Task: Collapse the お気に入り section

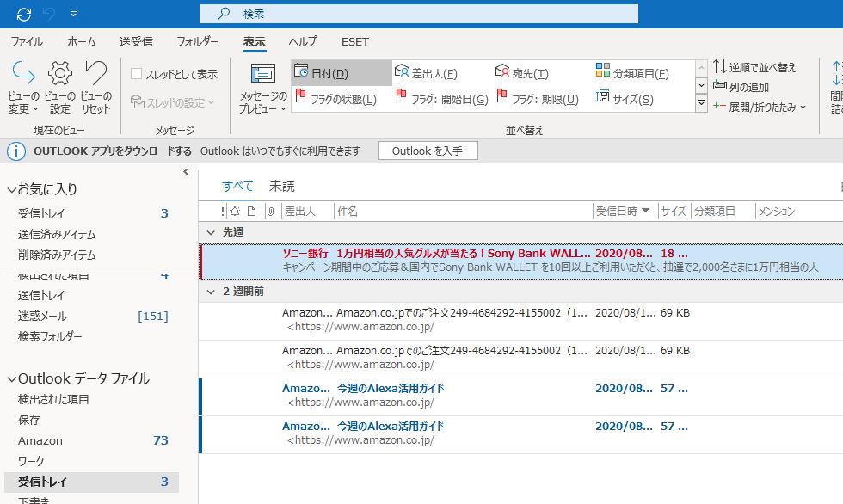Action: coord(12,190)
